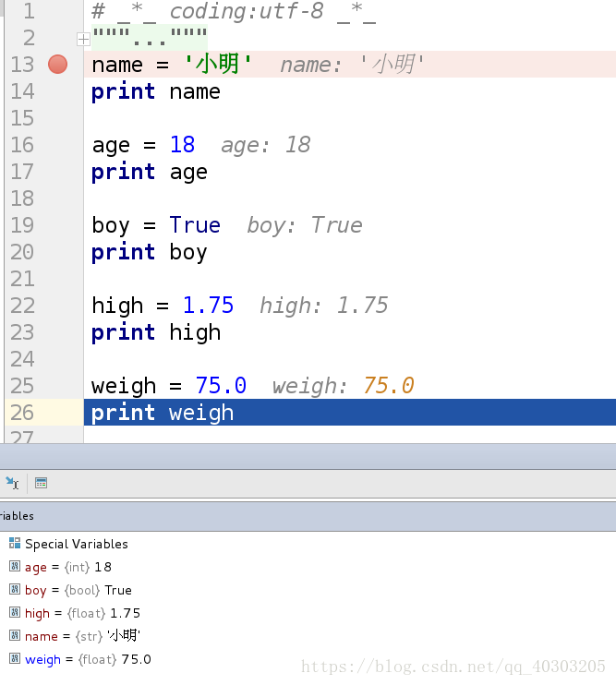Select the Variables panel header

coord(17,516)
